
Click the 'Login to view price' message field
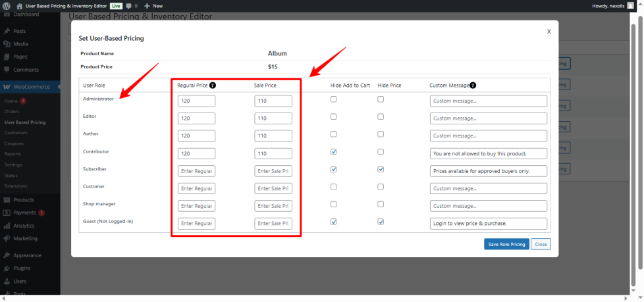pos(489,224)
